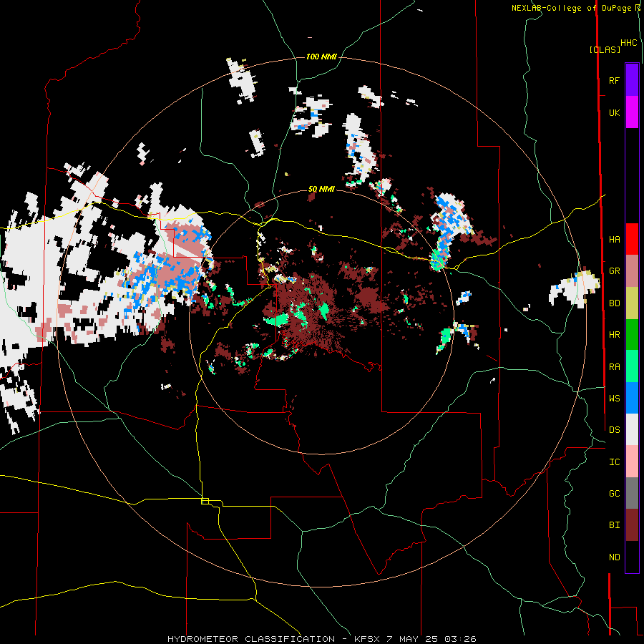Click the gray GC legend swatch
Screen dimensions: 644x644
[x=632, y=493]
